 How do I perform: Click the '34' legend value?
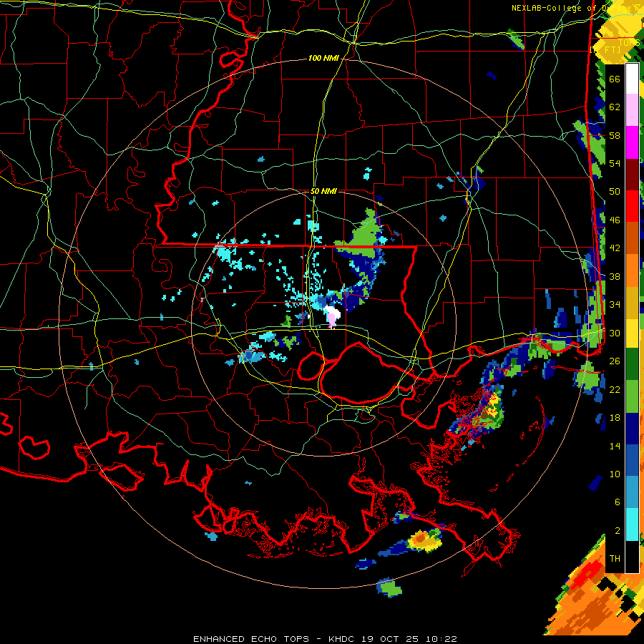coord(615,305)
